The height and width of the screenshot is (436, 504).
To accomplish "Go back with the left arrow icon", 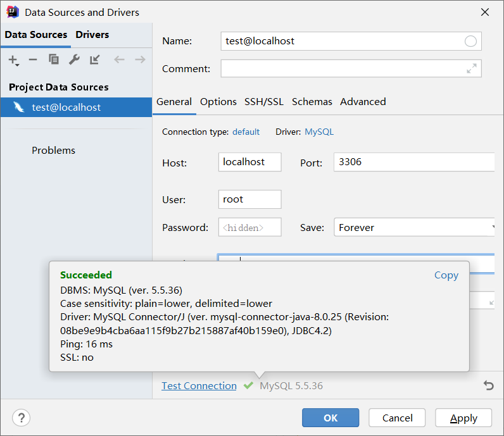I will [x=119, y=59].
